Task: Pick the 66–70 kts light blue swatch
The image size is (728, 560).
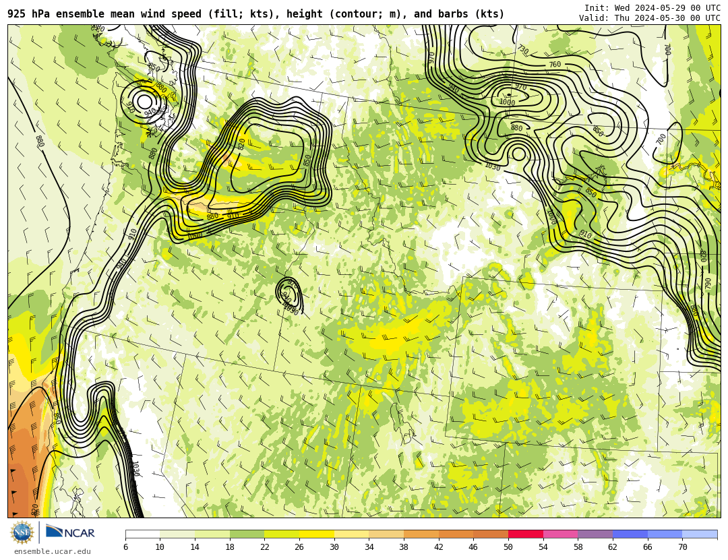Action: point(665,534)
